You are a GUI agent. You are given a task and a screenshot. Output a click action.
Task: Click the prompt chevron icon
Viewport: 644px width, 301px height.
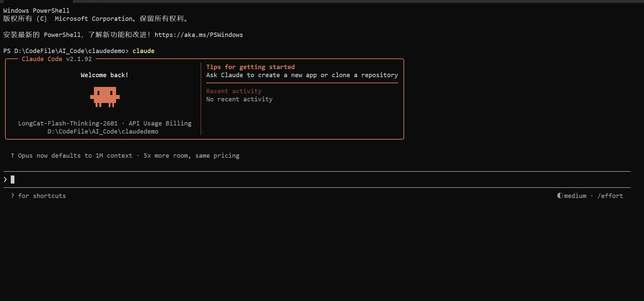tap(5, 180)
